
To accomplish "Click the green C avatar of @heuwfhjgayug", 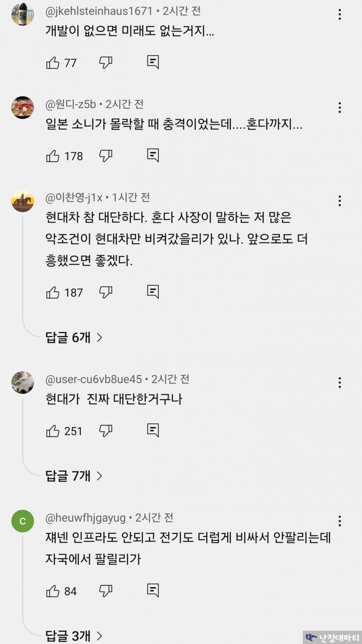I will pyautogui.click(x=23, y=521).
